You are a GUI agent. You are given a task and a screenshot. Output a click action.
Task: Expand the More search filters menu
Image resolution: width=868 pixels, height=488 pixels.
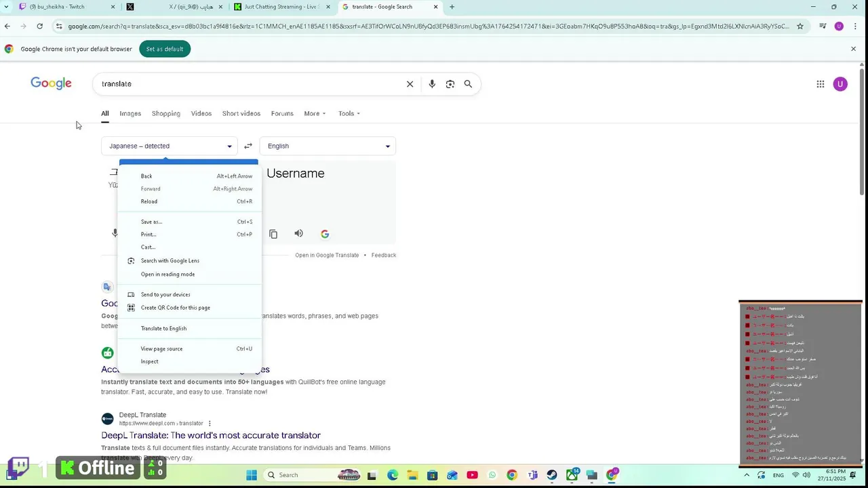[315, 113]
